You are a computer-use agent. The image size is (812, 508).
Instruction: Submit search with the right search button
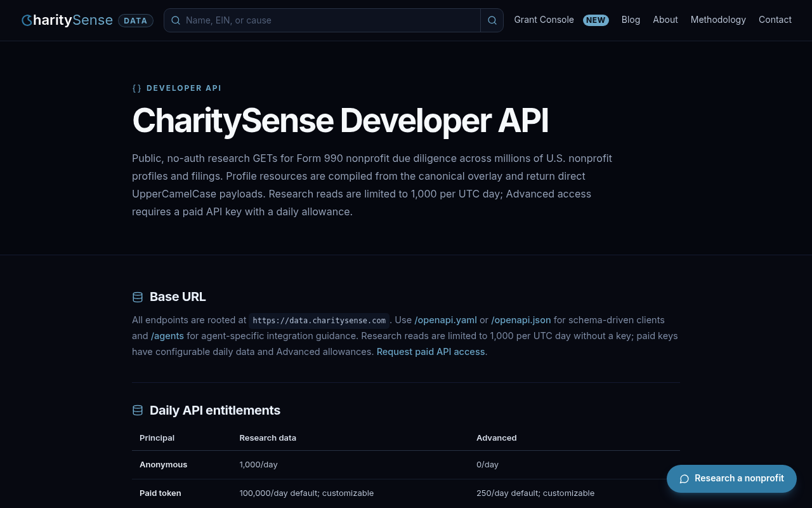pyautogui.click(x=492, y=20)
